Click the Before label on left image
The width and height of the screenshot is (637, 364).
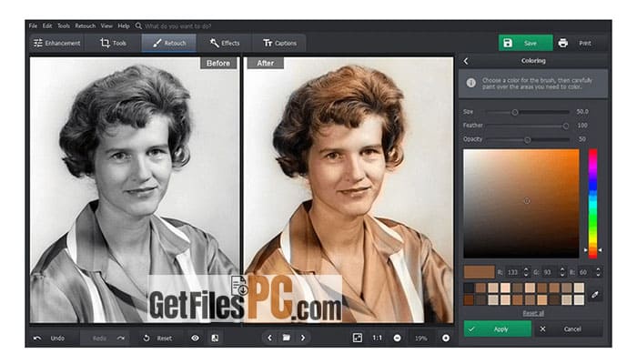point(218,64)
